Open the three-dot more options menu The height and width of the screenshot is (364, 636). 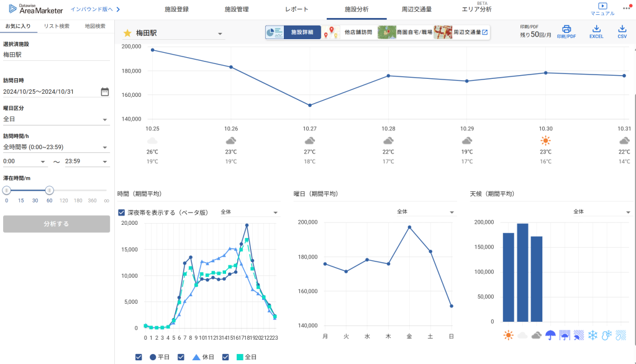tap(626, 8)
